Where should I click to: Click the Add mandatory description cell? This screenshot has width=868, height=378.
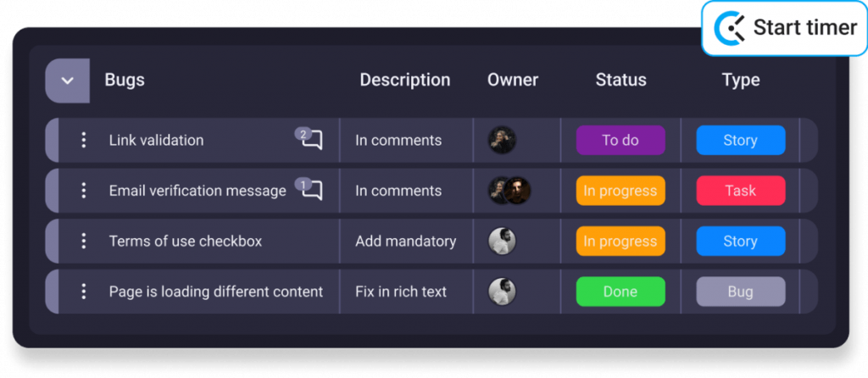[405, 241]
